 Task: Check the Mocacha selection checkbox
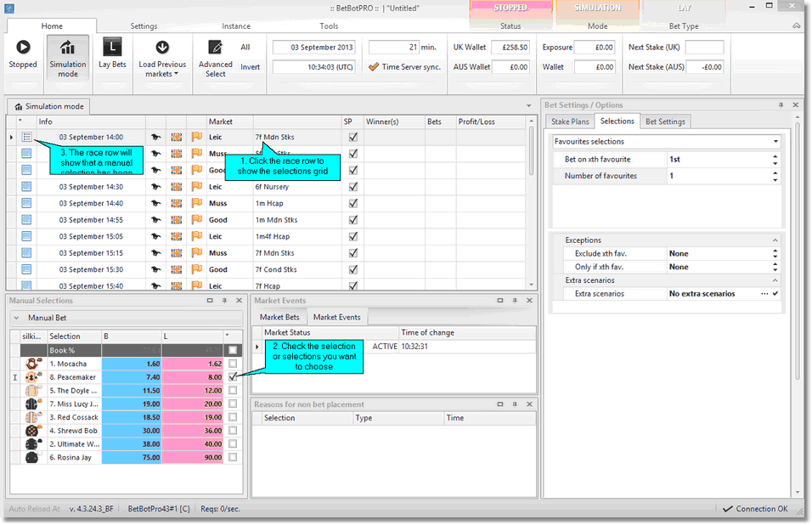click(x=233, y=364)
